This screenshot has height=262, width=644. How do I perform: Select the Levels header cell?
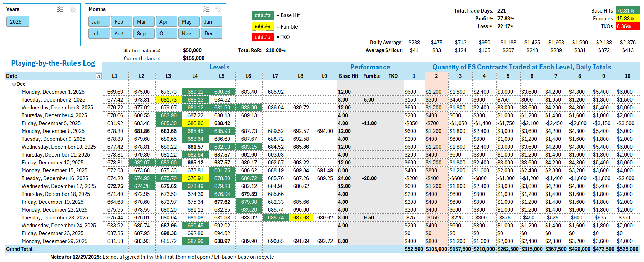click(219, 67)
